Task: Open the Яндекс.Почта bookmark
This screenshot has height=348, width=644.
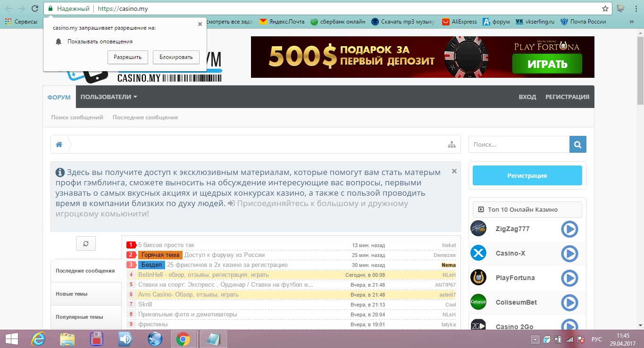Action: click(282, 22)
